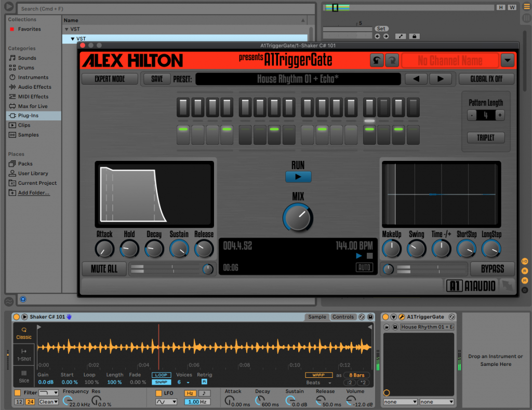Select the Sample tab in Simpler
Screen dimensions: 532x410
coord(317,317)
